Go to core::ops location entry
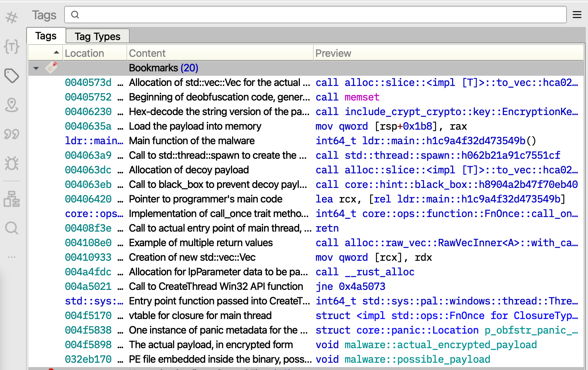588x370 pixels. (x=94, y=214)
